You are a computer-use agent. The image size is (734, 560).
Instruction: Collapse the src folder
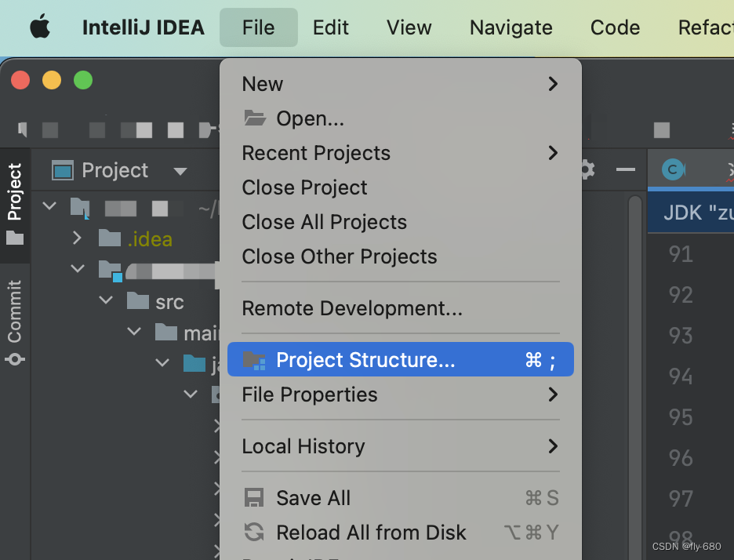point(106,300)
